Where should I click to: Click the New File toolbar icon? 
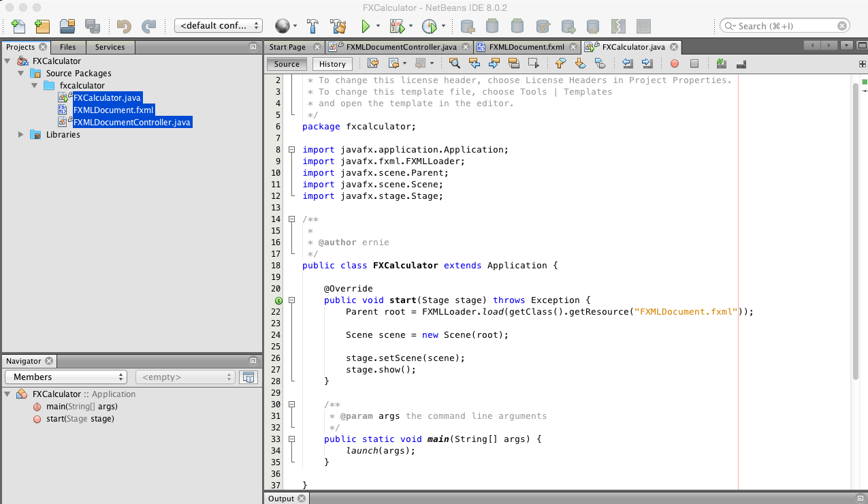coord(18,26)
